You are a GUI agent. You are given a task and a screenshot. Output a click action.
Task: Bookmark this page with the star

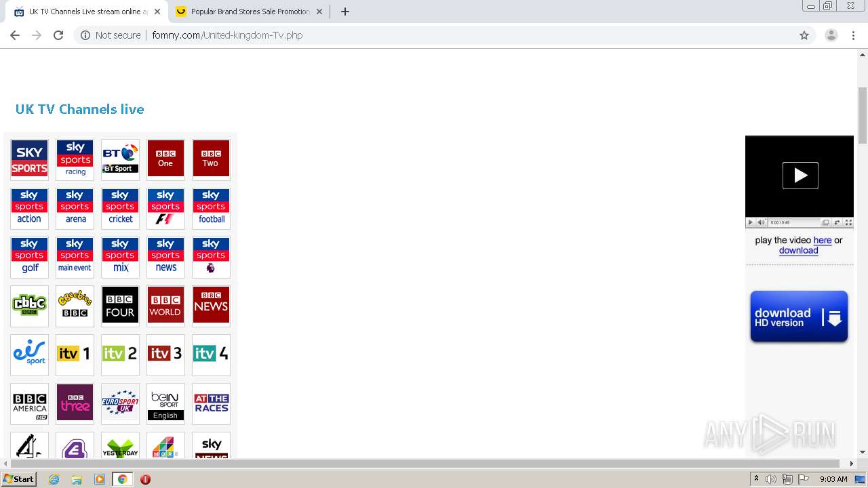point(804,35)
